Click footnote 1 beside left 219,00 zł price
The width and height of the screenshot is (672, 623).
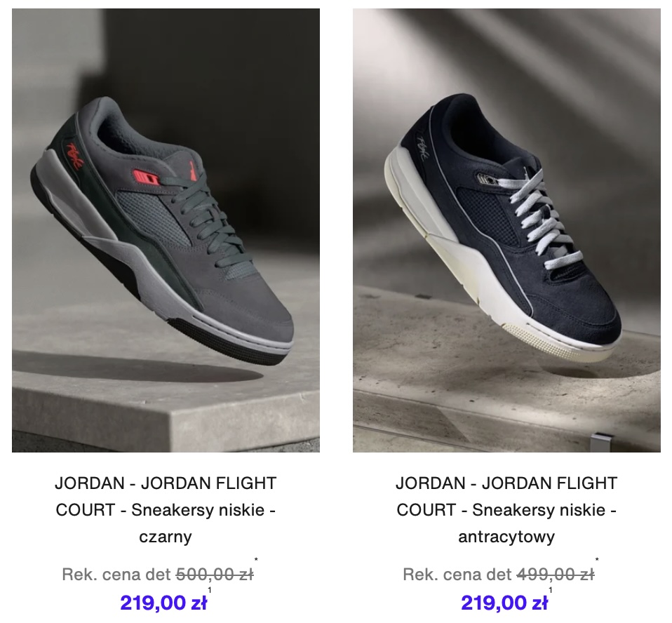[210, 591]
